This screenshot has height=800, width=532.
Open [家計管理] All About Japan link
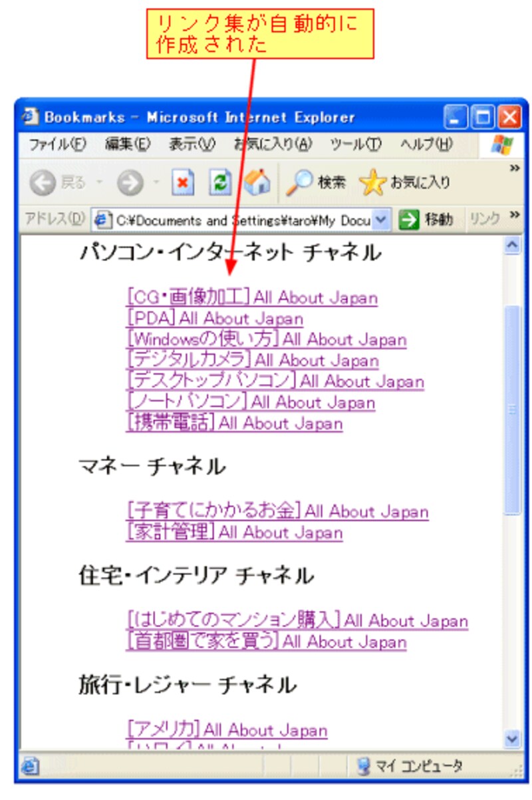point(235,532)
